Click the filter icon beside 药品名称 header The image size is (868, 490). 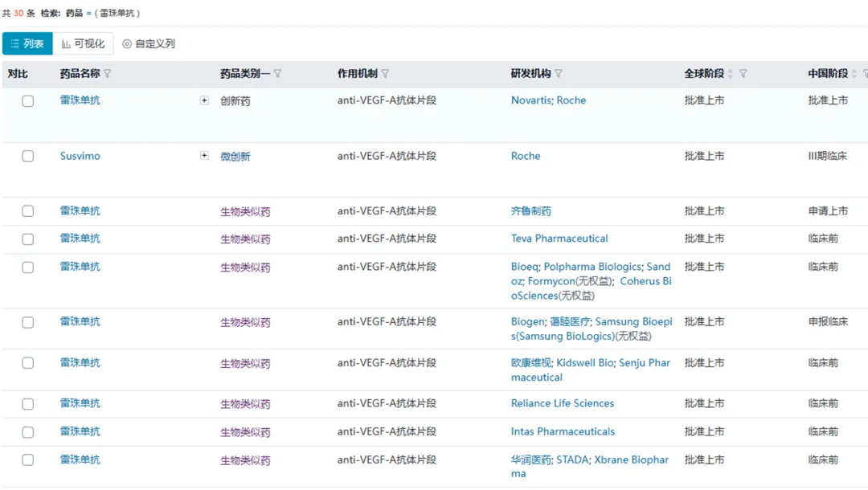[108, 74]
